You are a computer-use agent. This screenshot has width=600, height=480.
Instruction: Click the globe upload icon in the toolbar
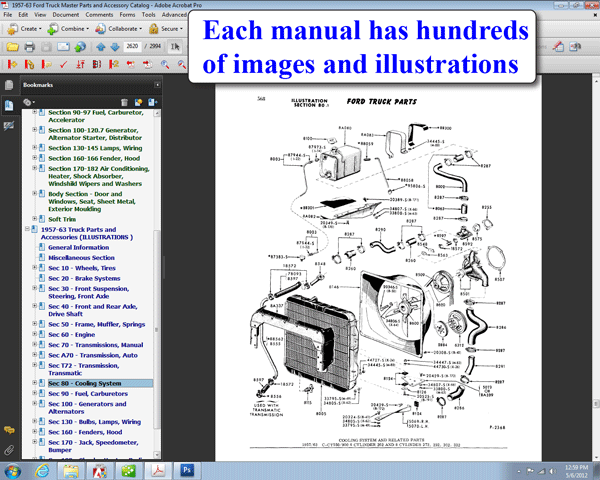pyautogui.click(x=80, y=47)
